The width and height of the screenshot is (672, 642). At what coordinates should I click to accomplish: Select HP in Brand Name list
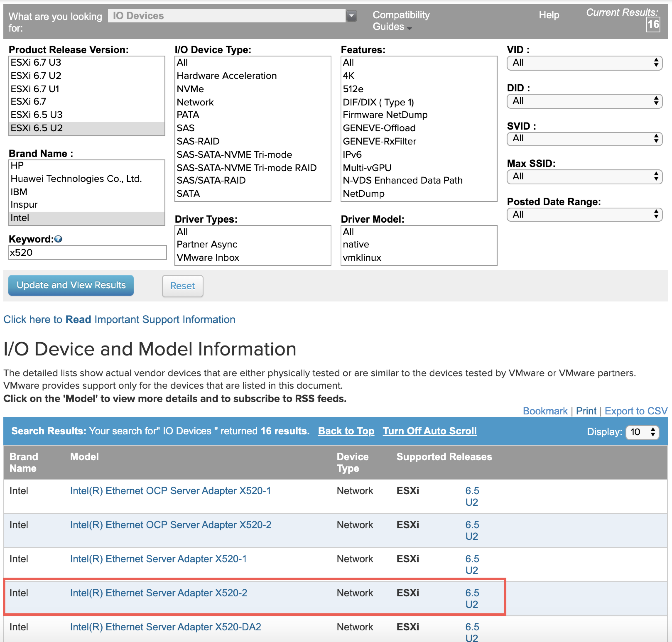coord(87,166)
